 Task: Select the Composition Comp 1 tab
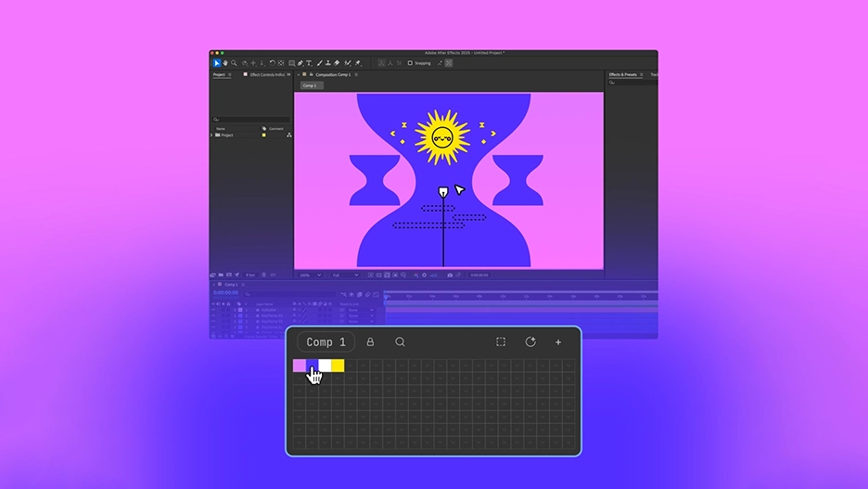click(333, 75)
